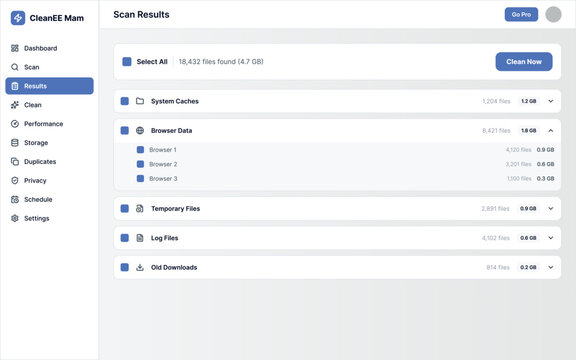Toggle the Select All checkbox

pos(127,62)
